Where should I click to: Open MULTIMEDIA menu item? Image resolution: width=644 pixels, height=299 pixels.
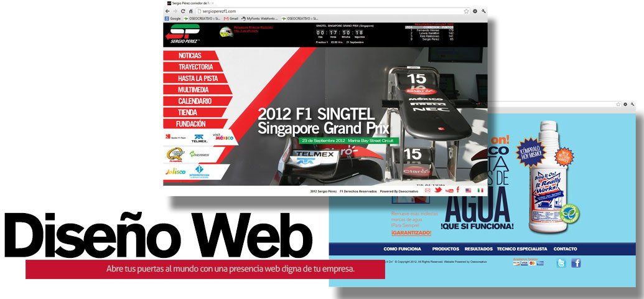pos(194,90)
